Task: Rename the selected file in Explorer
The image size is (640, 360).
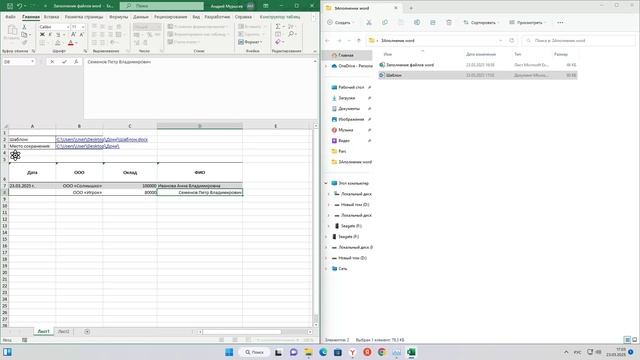Action: pos(417,22)
